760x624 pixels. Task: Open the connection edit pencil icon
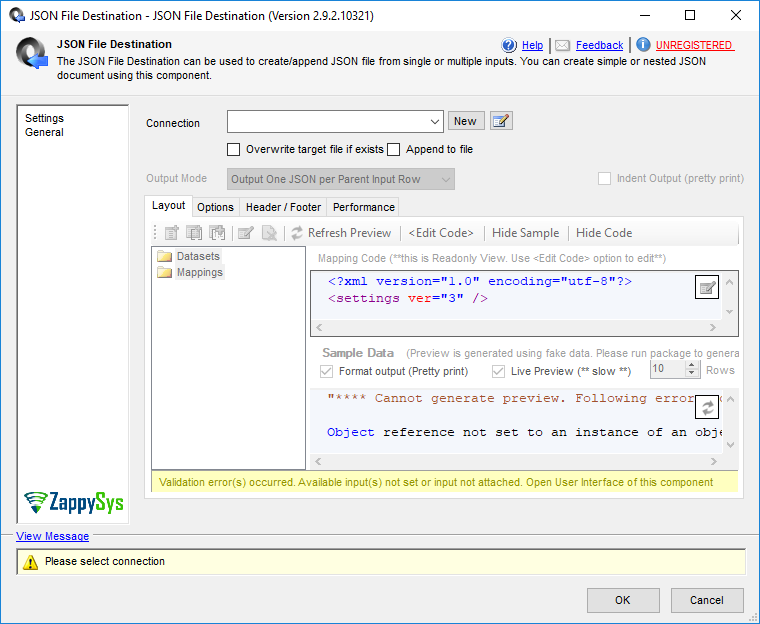501,121
